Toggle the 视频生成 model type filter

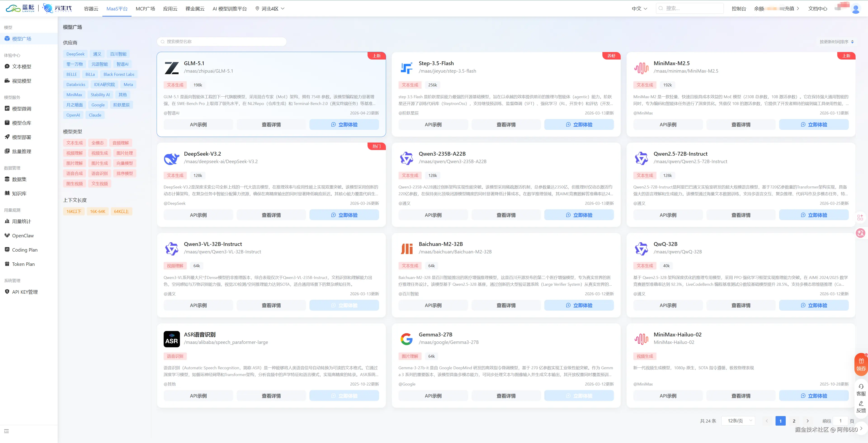100,153
